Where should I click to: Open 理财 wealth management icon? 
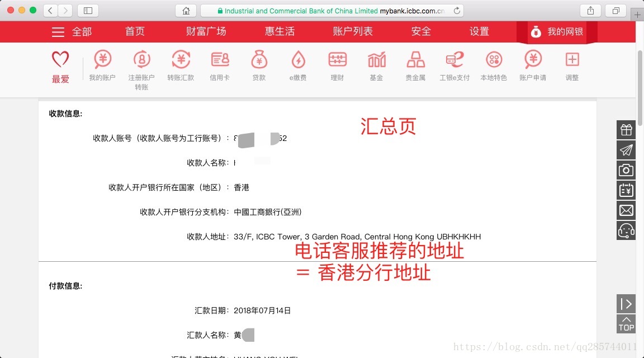(x=337, y=60)
